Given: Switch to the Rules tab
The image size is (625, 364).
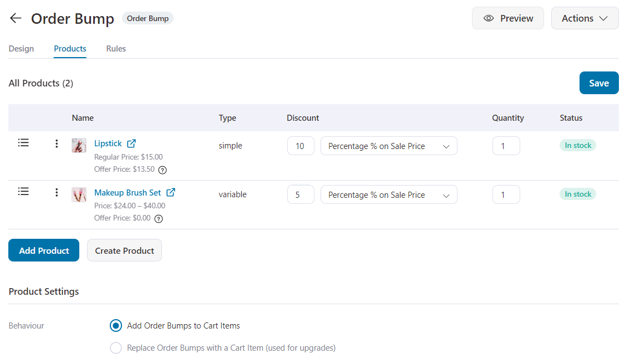Looking at the screenshot, I should pos(115,49).
